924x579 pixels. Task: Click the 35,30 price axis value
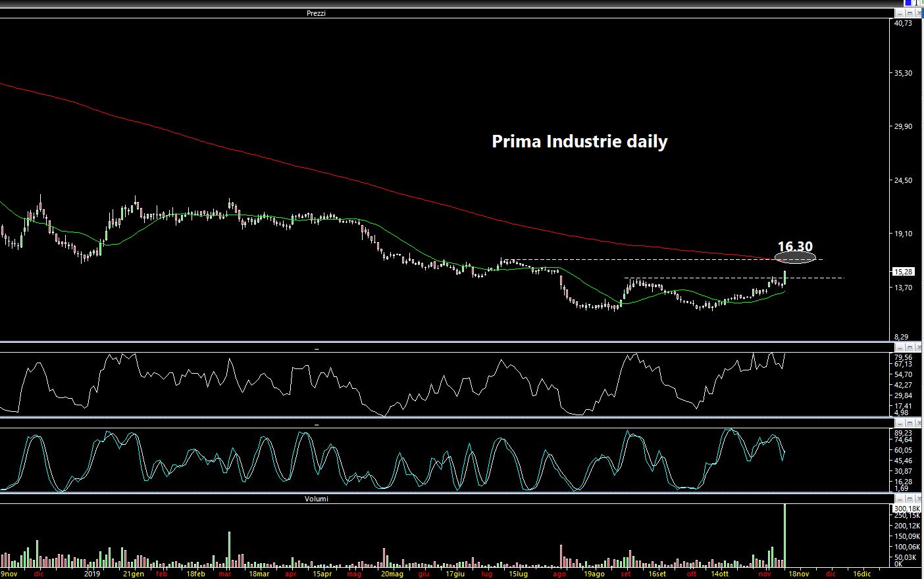coord(904,73)
